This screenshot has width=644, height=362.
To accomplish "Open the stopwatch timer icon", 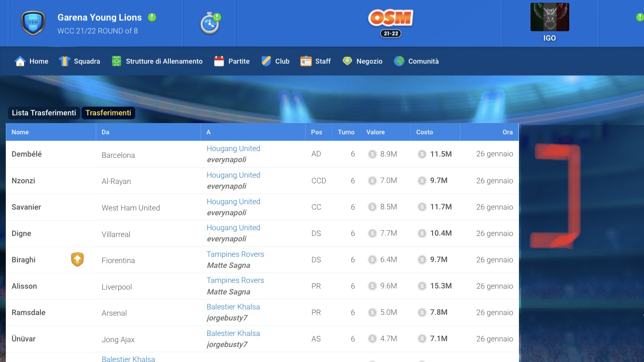I will (x=210, y=23).
